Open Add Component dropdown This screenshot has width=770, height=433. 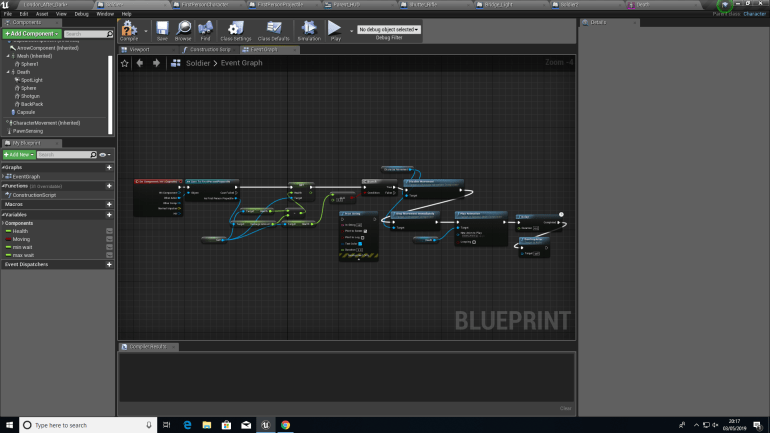32,34
